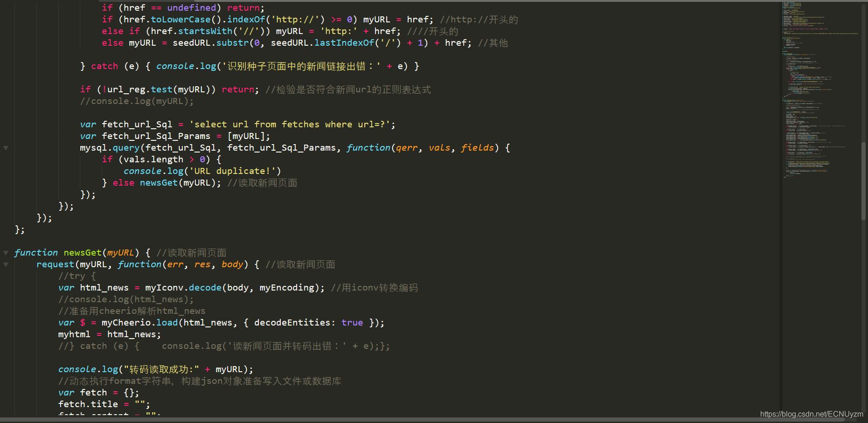
Task: Click 'vals.length' in the if condition
Action: pos(153,159)
